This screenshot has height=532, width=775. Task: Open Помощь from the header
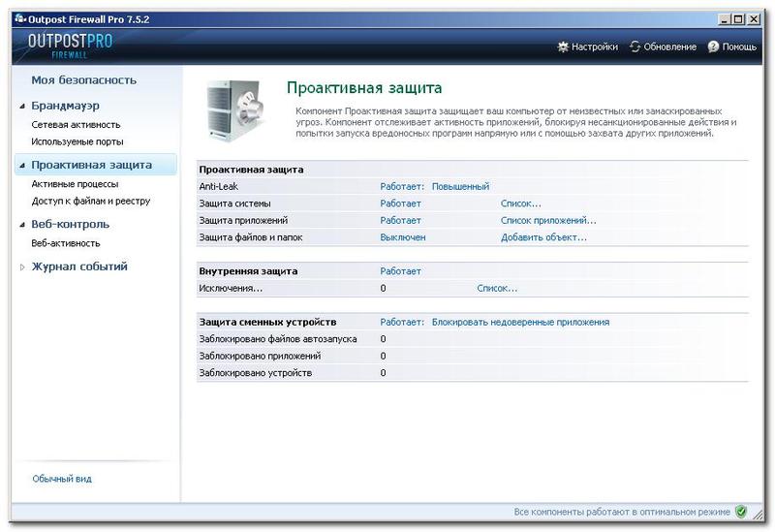(x=739, y=47)
